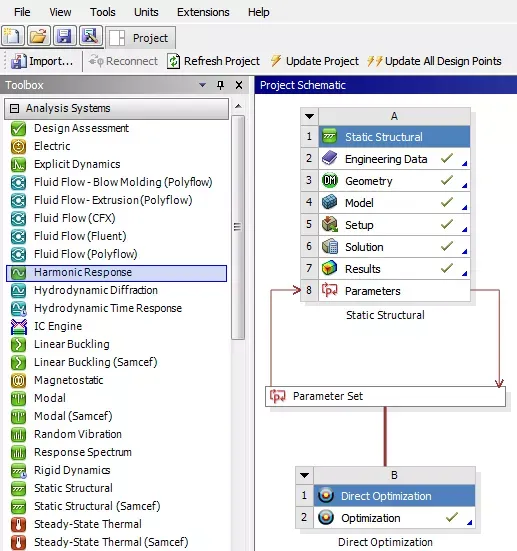Select the Hydrodynamic Time Response icon
This screenshot has width=517, height=551.
coord(18,308)
